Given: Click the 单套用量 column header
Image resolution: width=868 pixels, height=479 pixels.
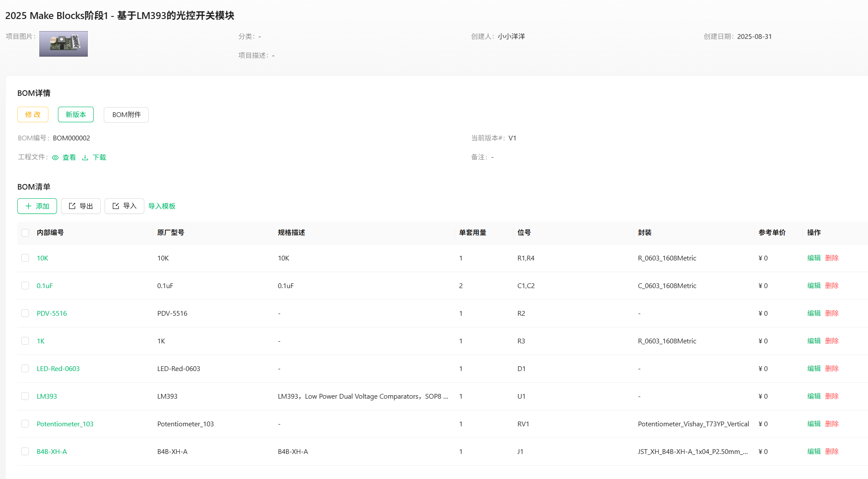Looking at the screenshot, I should (x=472, y=232).
